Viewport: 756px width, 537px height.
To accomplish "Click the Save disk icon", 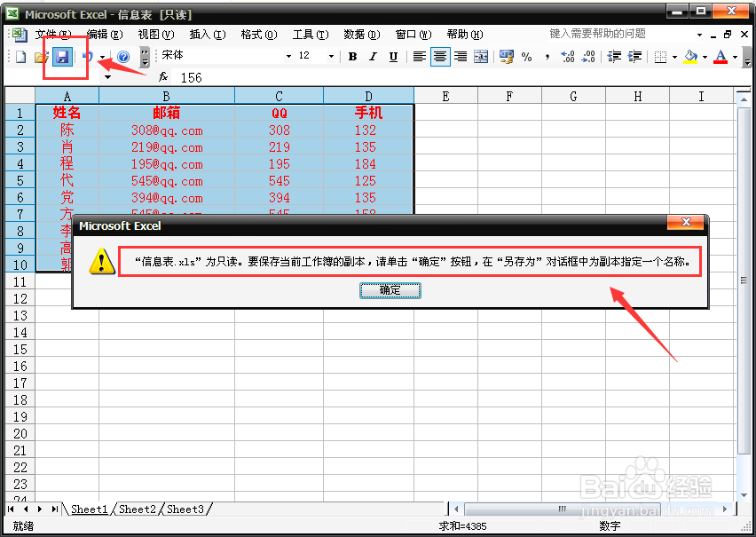I will pyautogui.click(x=62, y=57).
